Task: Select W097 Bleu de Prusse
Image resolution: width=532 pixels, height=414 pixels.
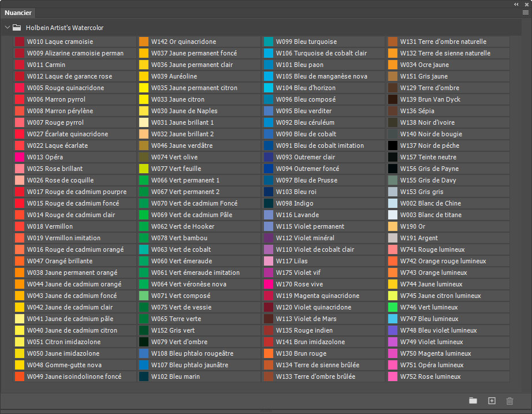Action: click(x=269, y=180)
